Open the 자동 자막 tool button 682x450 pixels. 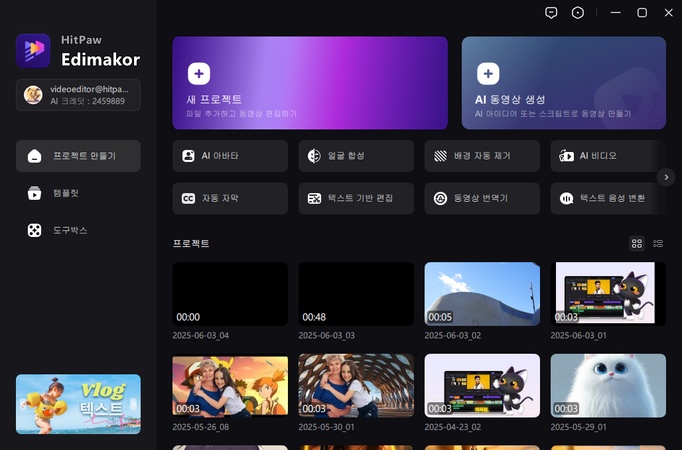tap(230, 198)
